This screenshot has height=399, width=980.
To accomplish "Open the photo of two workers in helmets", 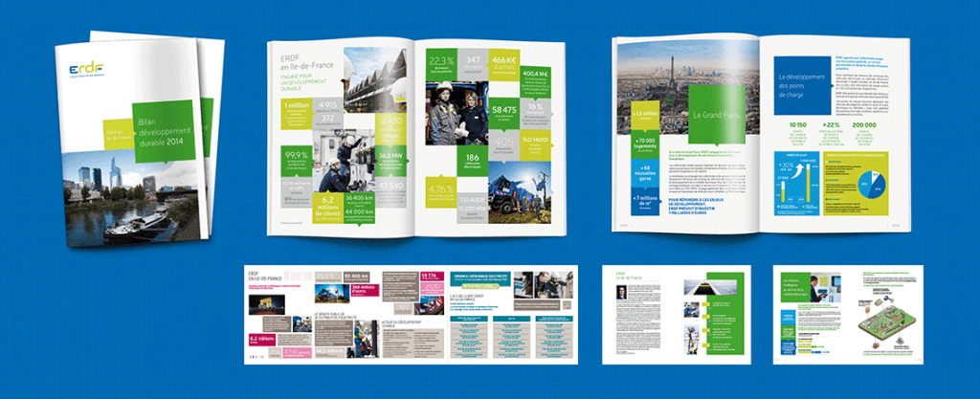I will coord(458,113).
